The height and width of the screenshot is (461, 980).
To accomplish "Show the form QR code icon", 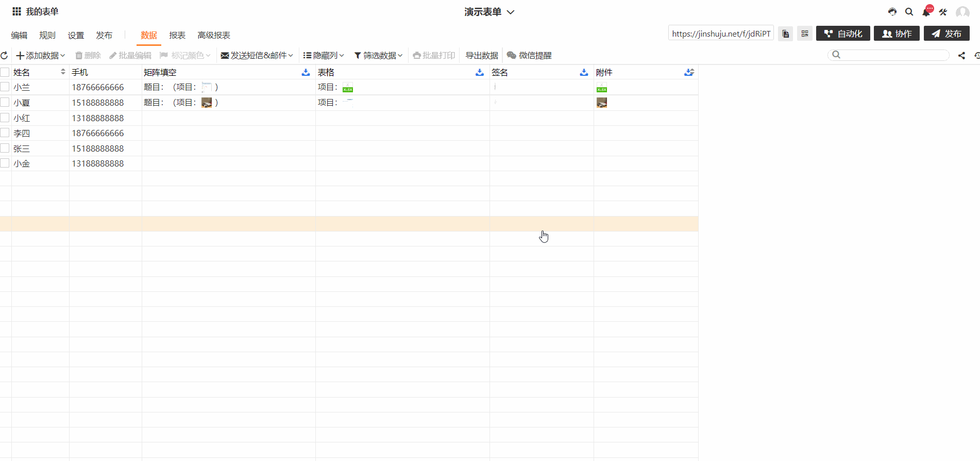I will [x=804, y=34].
